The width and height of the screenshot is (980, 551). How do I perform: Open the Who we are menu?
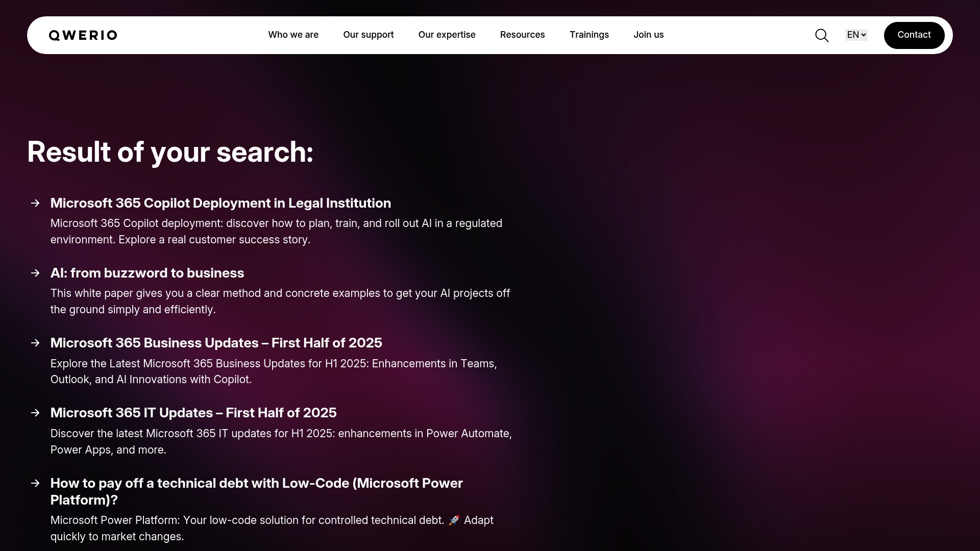click(293, 35)
